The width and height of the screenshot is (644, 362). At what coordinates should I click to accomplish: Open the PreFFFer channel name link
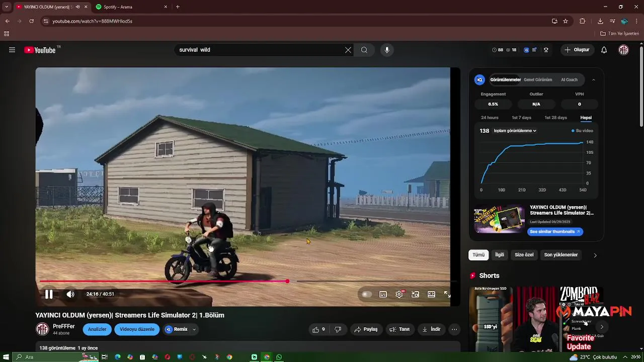(x=64, y=326)
